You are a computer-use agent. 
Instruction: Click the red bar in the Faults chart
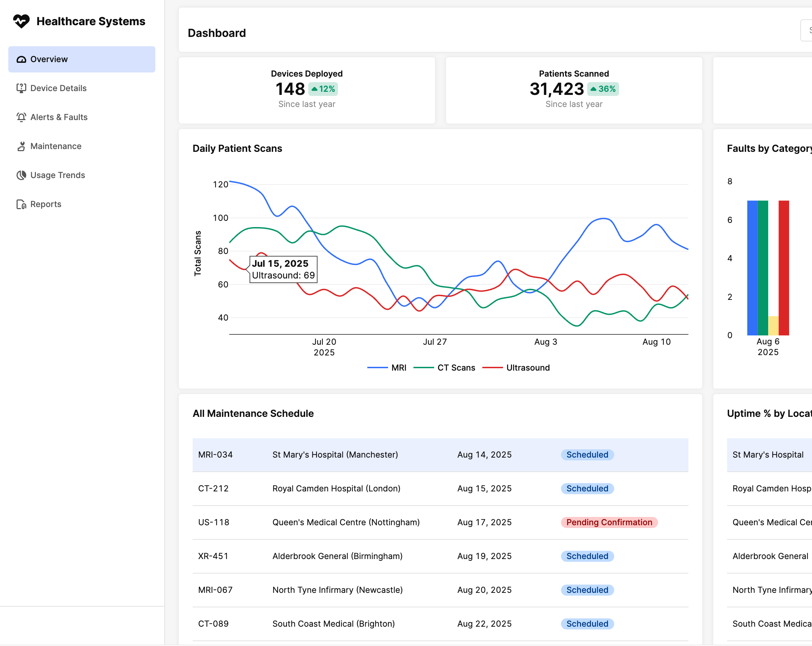pyautogui.click(x=784, y=268)
